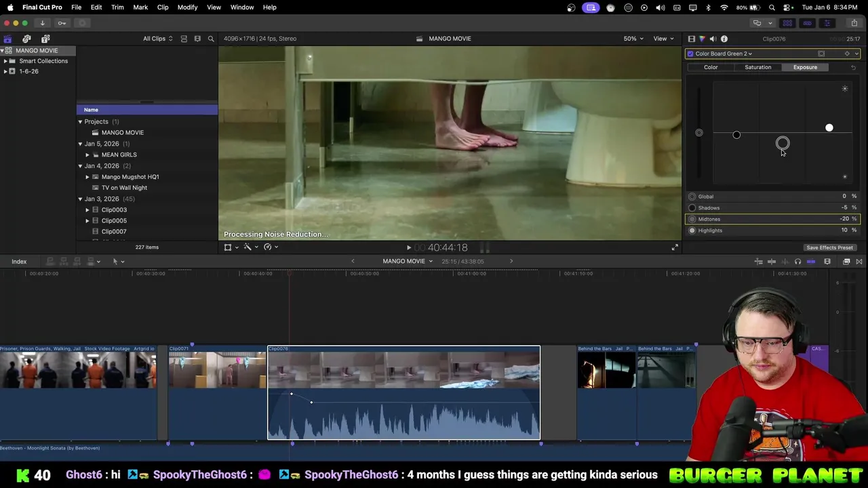Screen dimensions: 868x488
Task: Go back in timeline history arrow
Action: 353,262
